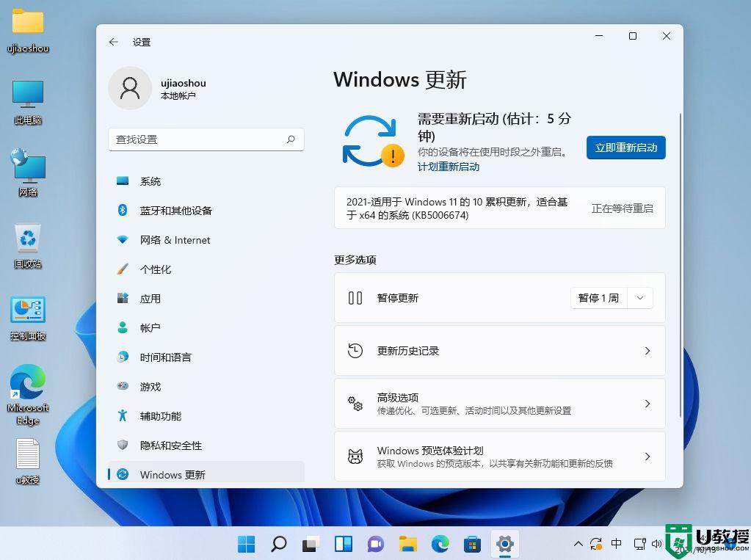Select 网络 desktop icon
This screenshot has width=751, height=560.
28,173
